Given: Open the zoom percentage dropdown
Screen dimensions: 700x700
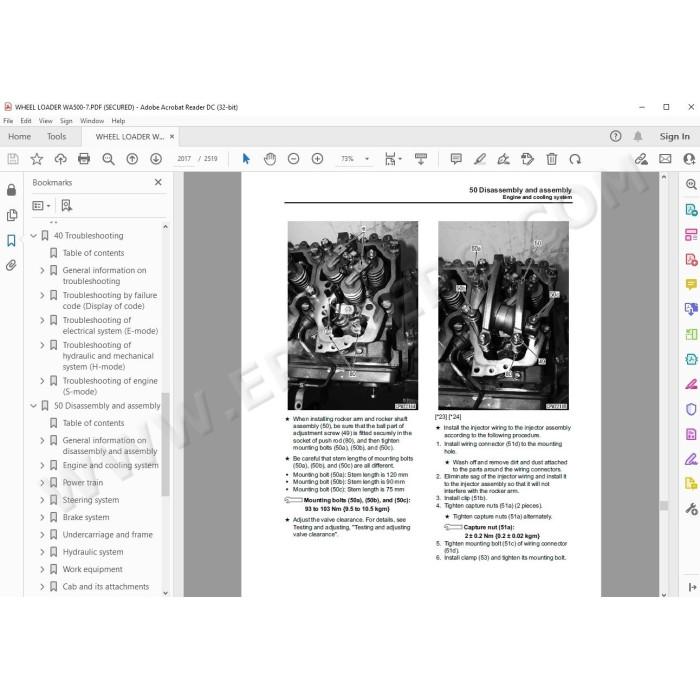Looking at the screenshot, I should coord(367,159).
